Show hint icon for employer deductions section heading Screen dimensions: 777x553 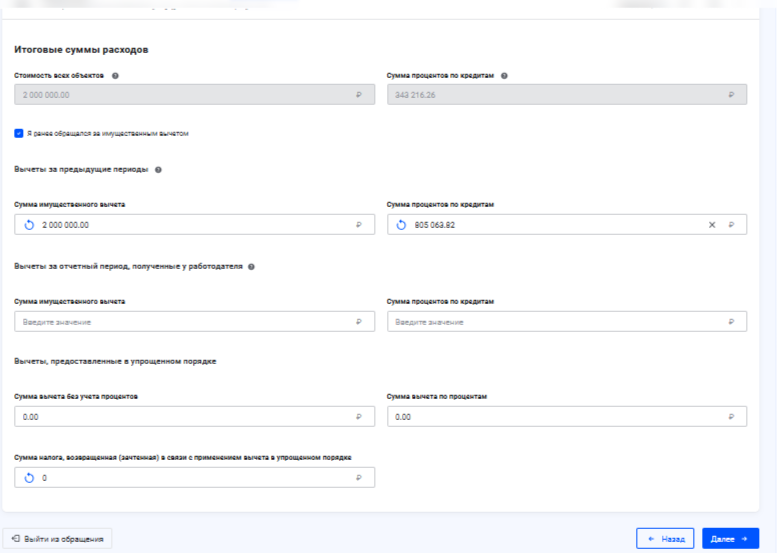(250, 267)
